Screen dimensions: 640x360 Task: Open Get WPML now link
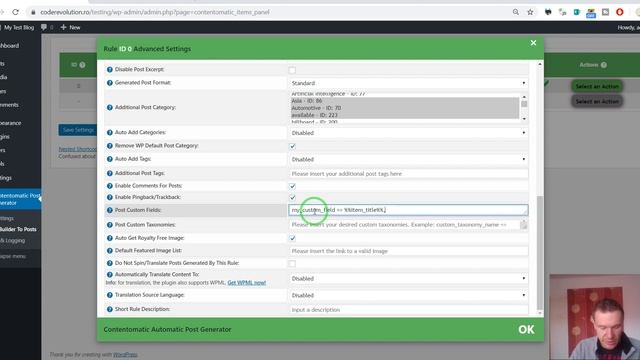click(x=247, y=282)
